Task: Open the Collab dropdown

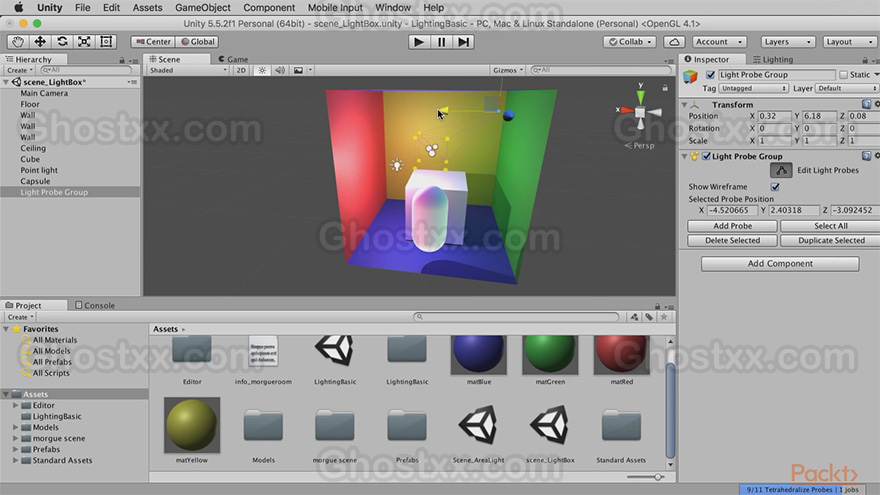Action: point(630,42)
